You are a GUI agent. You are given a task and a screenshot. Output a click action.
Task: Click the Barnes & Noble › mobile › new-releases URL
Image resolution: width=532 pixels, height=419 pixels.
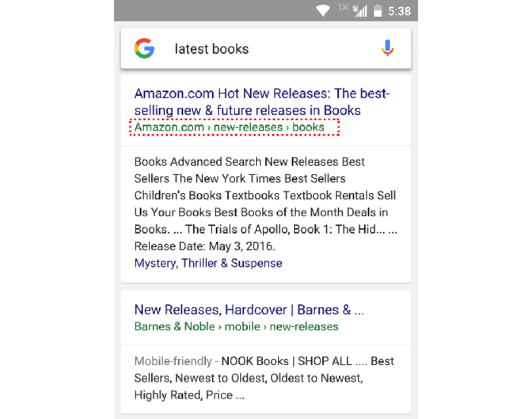point(236,326)
